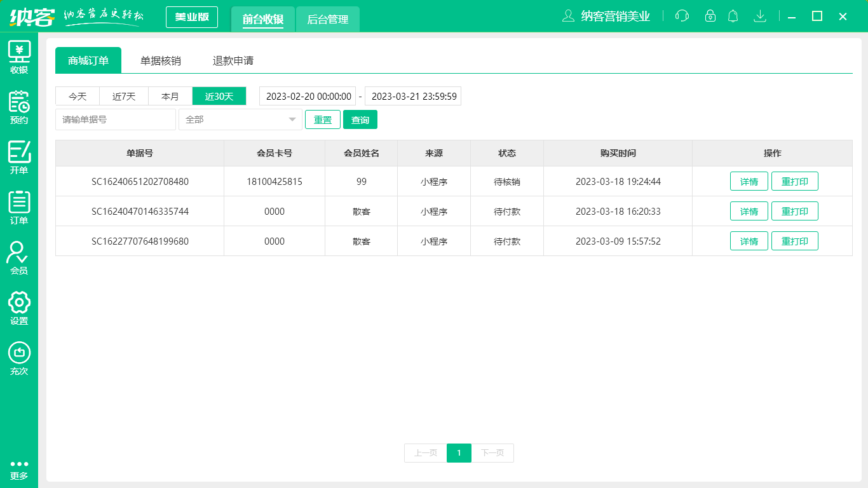View 详情 for order SC16240470146335744
The width and height of the screenshot is (868, 488).
tap(749, 211)
